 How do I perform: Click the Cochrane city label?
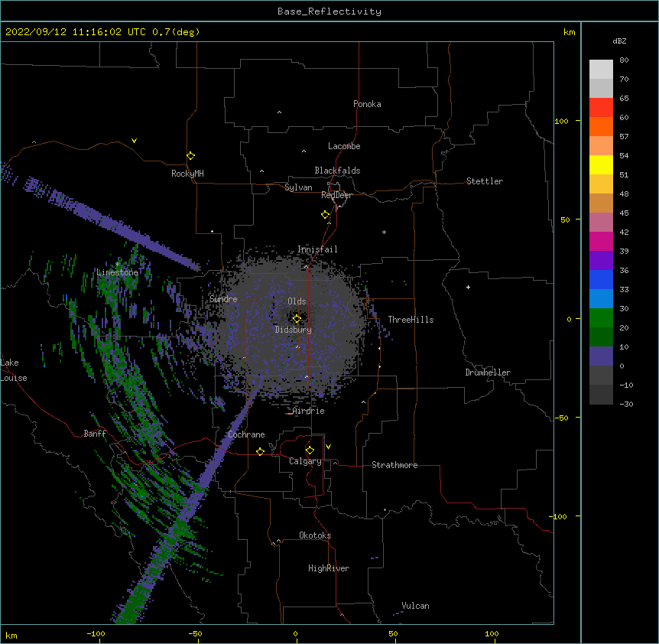(x=246, y=434)
